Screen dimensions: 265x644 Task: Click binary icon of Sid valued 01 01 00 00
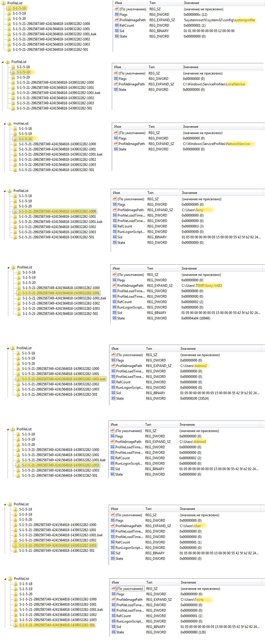pos(117,31)
